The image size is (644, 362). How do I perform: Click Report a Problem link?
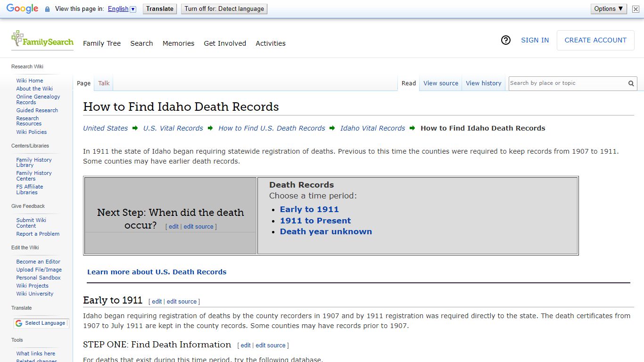coord(38,234)
